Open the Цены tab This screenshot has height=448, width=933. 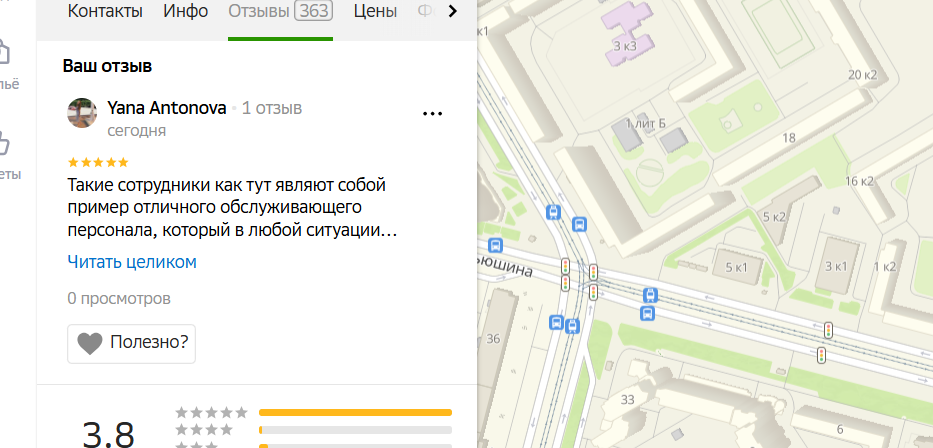pos(375,11)
